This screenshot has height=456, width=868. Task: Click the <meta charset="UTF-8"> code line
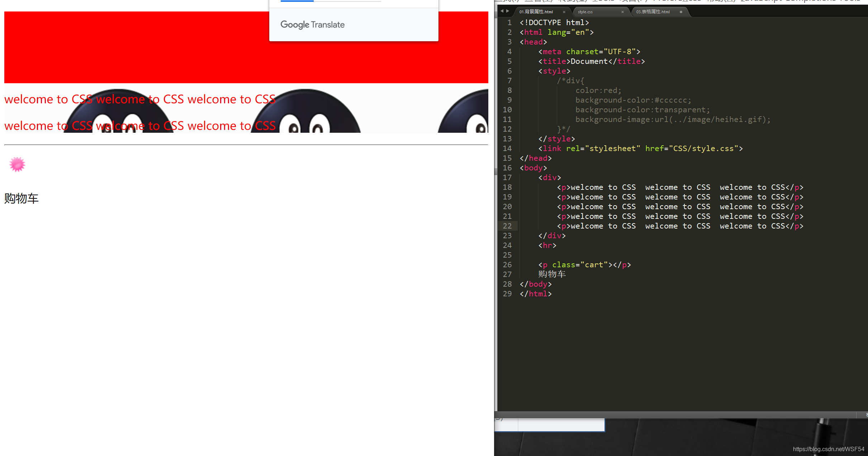(589, 52)
